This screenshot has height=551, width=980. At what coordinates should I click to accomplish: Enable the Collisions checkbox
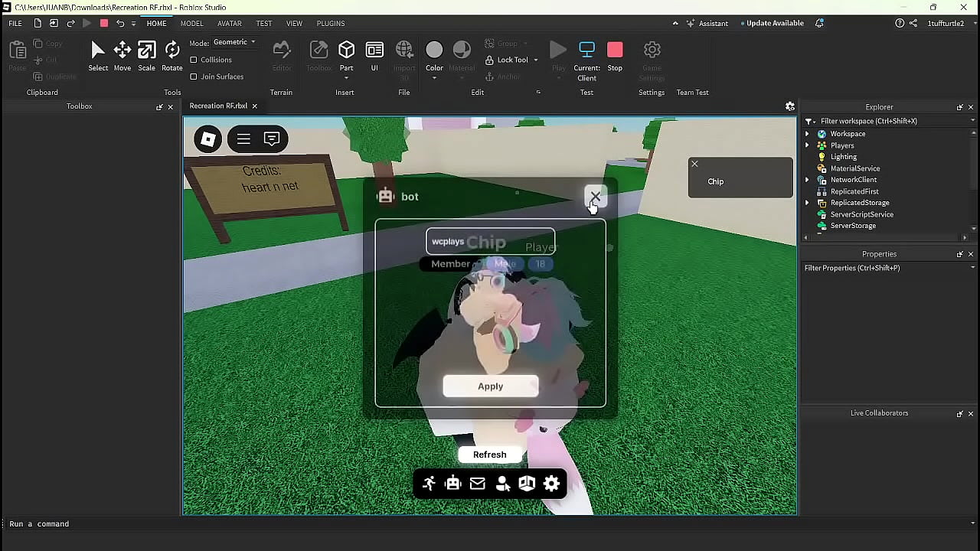pyautogui.click(x=194, y=60)
